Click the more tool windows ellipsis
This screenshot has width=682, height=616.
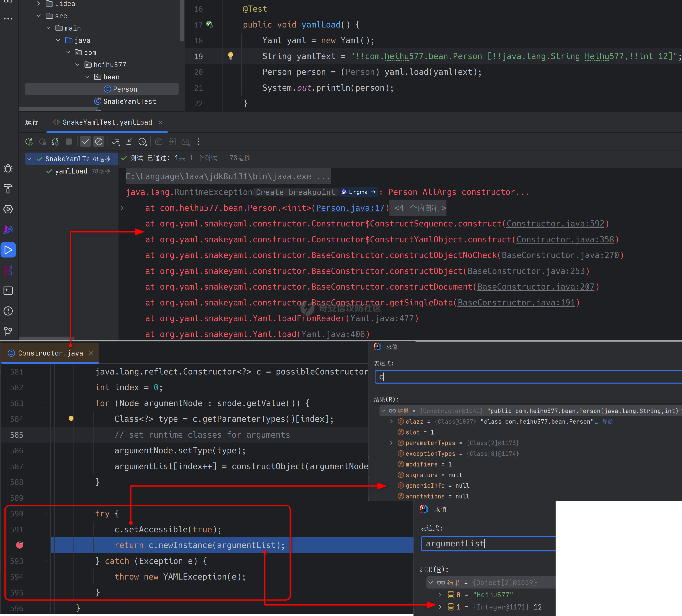pos(8,19)
